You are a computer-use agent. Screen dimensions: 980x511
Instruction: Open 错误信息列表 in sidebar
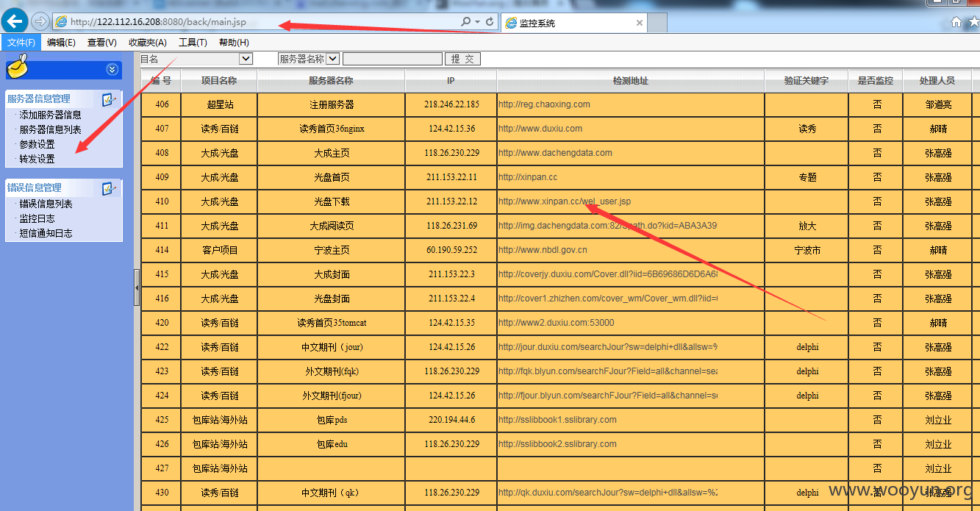tap(46, 204)
